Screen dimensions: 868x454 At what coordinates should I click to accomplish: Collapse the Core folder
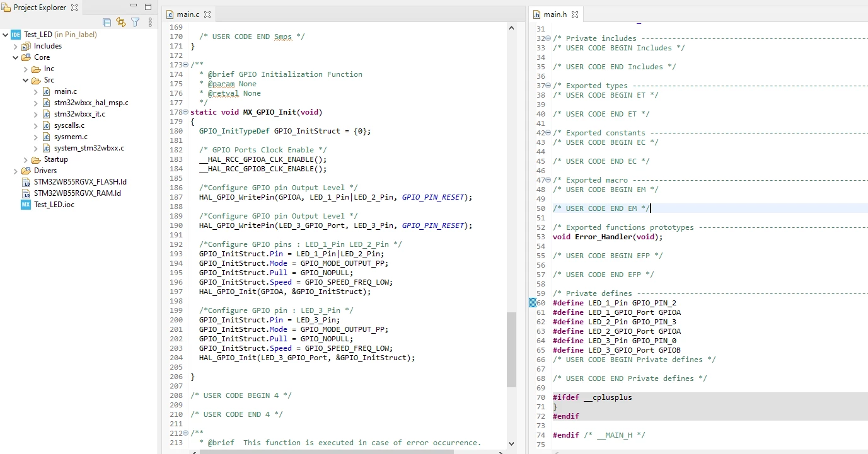click(x=16, y=57)
